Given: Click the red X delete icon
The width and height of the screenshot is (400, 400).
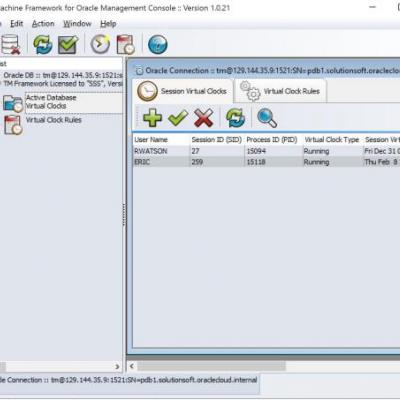Looking at the screenshot, I should (x=204, y=118).
